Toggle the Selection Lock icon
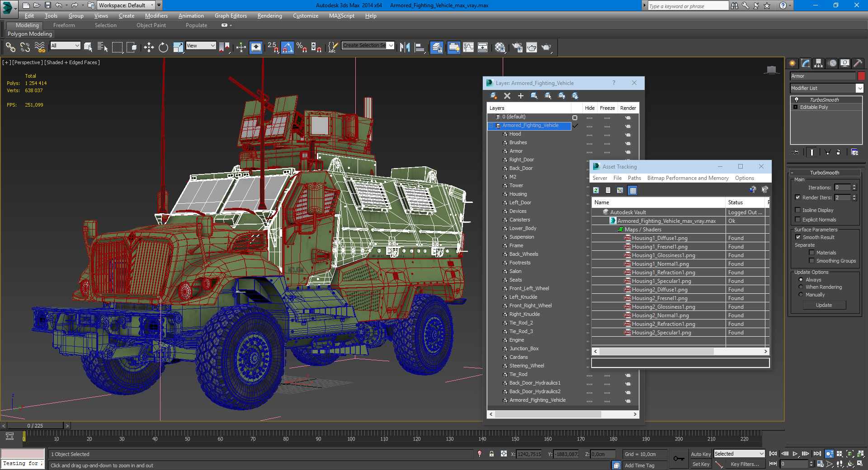Viewport: 868px width, 470px height. [491, 454]
